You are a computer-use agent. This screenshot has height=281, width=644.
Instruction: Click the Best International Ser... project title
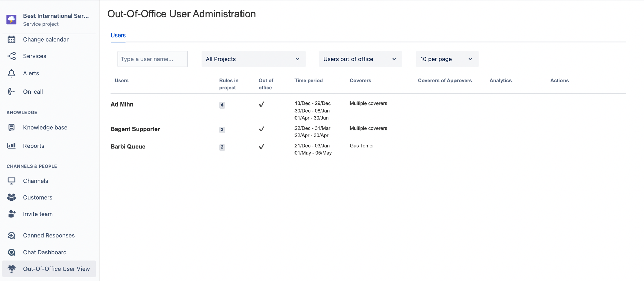pos(56,16)
